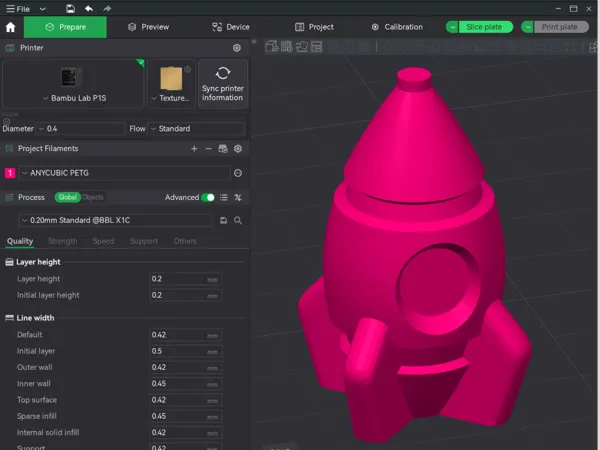
Task: Select the Objects process mode
Action: 93,197
